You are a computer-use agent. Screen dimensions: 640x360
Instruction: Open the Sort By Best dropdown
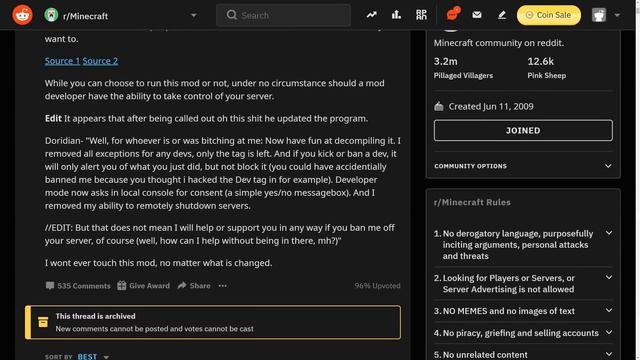click(x=93, y=356)
